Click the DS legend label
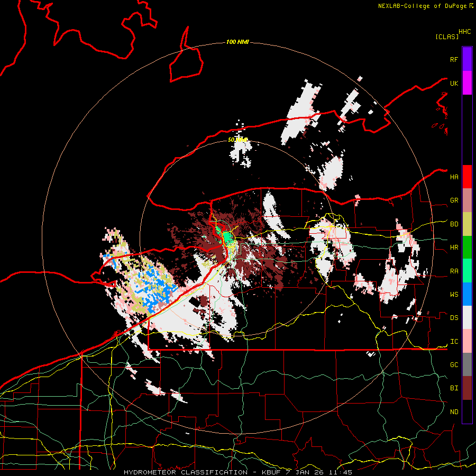Viewport: 476px width, 476px height. point(454,318)
